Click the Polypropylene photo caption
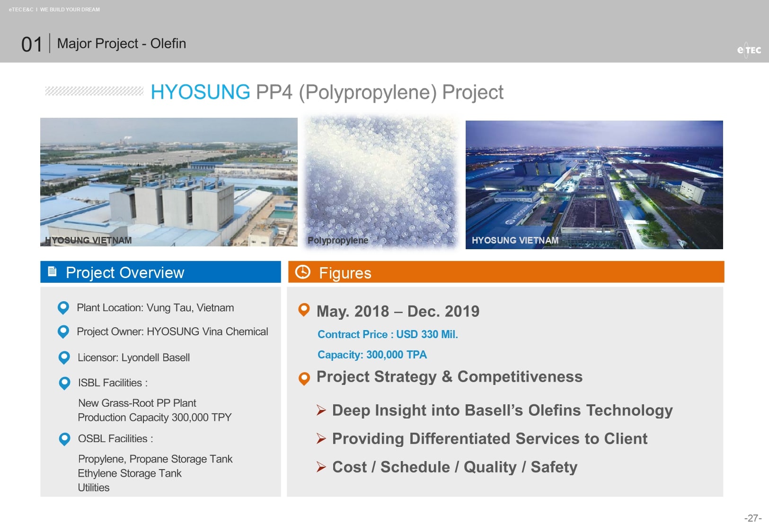Viewport: 769px width, 532px height. (338, 240)
